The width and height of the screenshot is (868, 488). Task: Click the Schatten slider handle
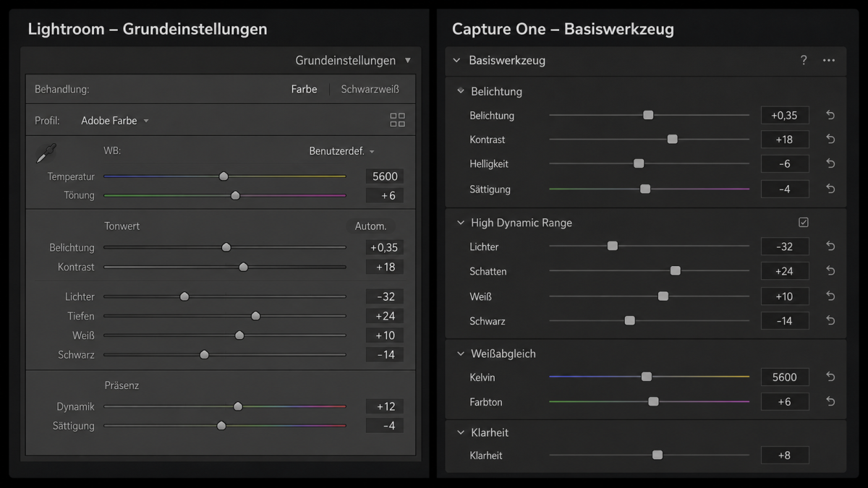point(676,271)
